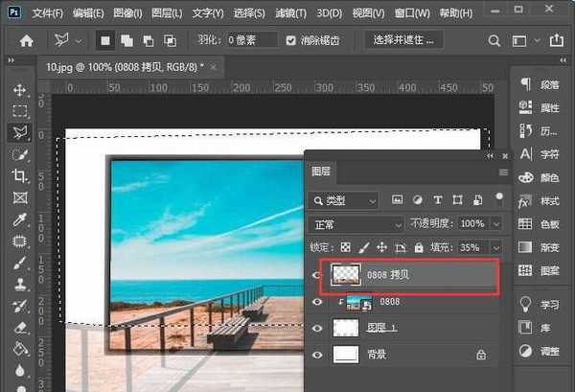Select the Brush tool in toolbar
The height and width of the screenshot is (392, 575).
19,263
